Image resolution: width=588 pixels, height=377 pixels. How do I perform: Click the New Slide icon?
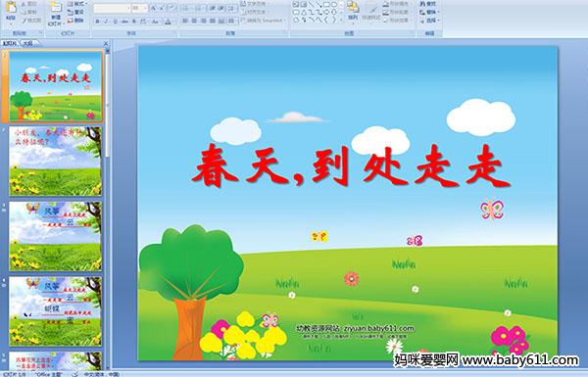click(x=56, y=7)
